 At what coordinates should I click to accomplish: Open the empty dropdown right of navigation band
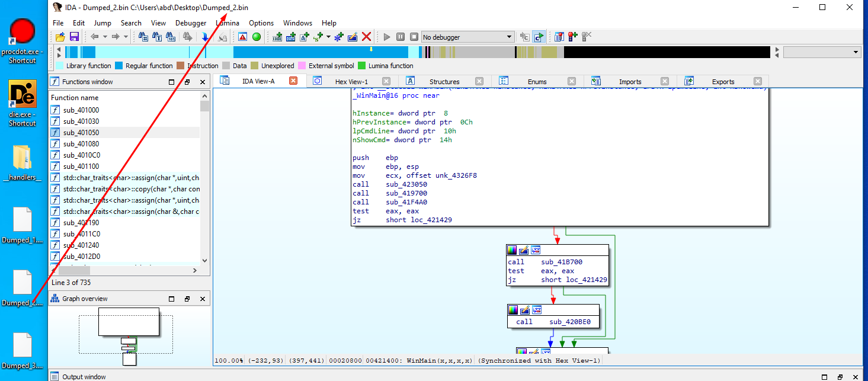[822, 52]
